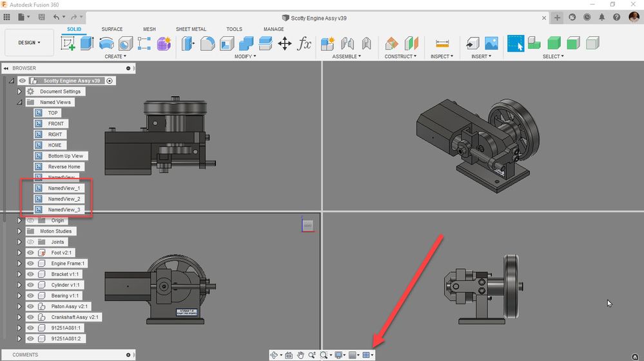This screenshot has width=644, height=361.
Task: Select NamedView_2 in the browser
Action: (64, 199)
